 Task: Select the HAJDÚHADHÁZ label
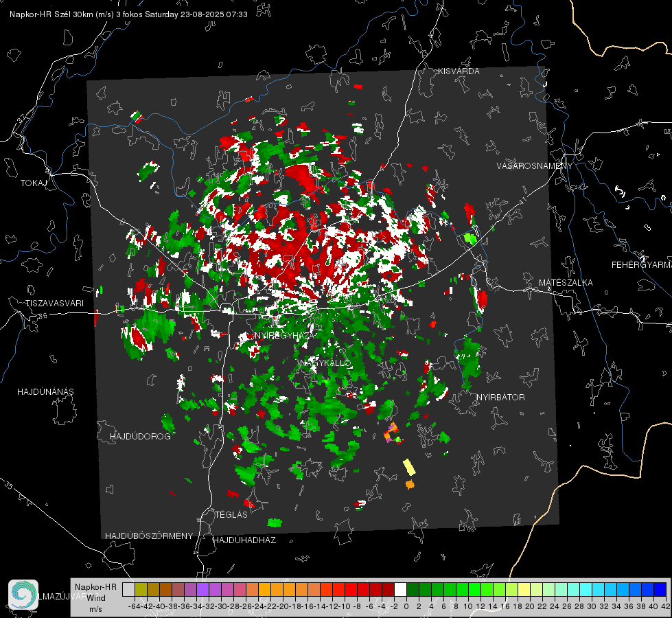tap(244, 540)
